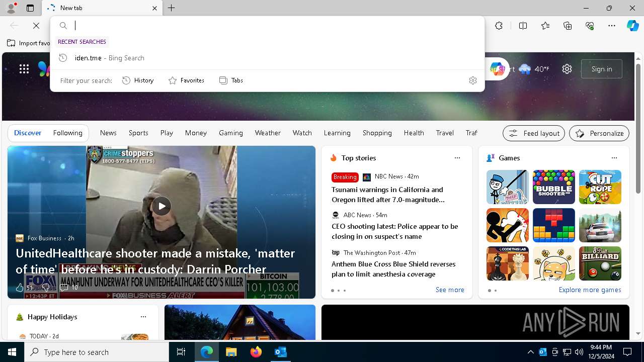The height and width of the screenshot is (362, 644).
Task: Open page settings gear icon
Action: pos(567,69)
